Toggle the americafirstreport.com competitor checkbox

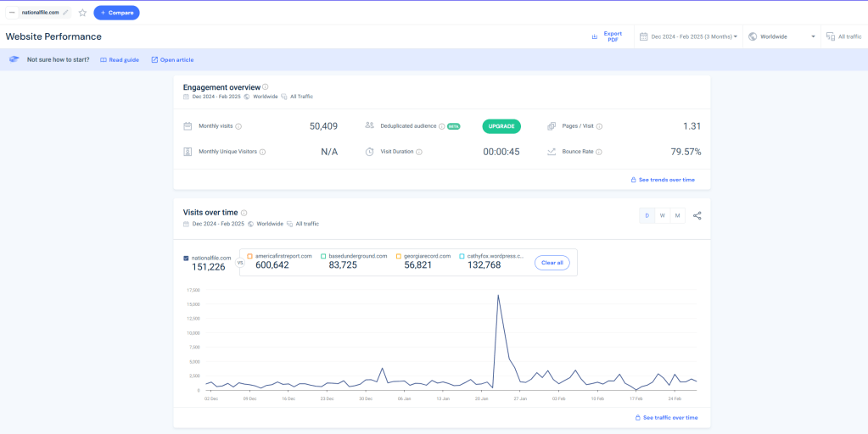250,256
